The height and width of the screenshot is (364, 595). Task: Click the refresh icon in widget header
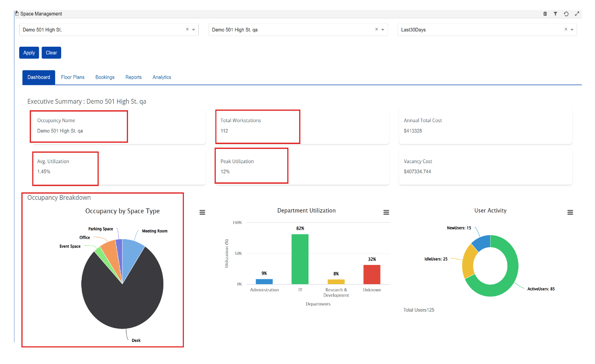pos(566,14)
